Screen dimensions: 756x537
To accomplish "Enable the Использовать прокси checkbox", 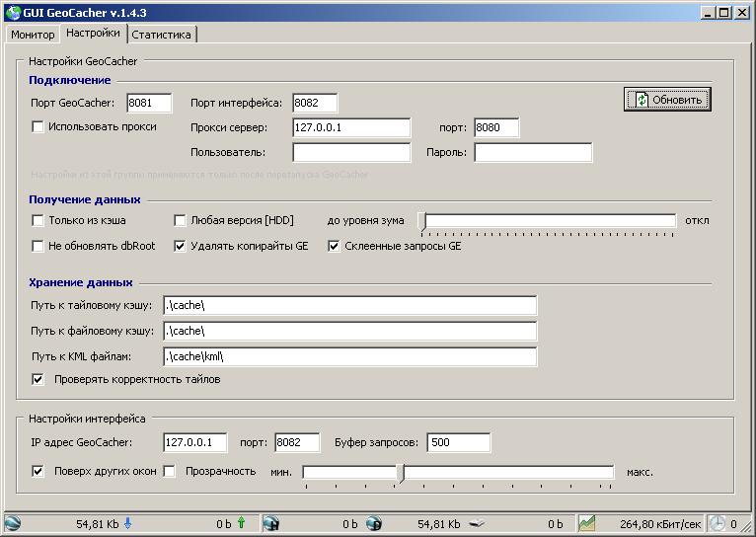I will click(38, 126).
